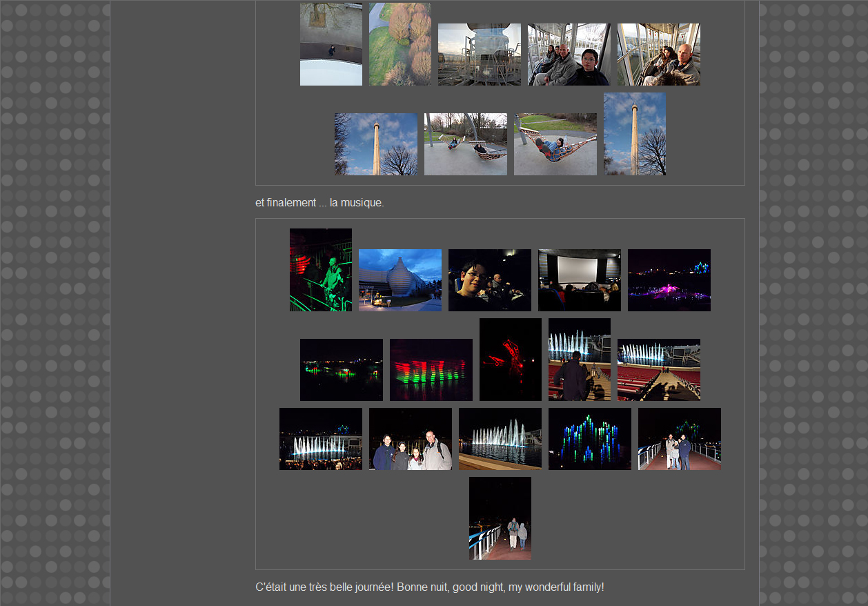This screenshot has width=868, height=606.
Task: Open the fountain photo with empty red seats
Action: [x=658, y=370]
